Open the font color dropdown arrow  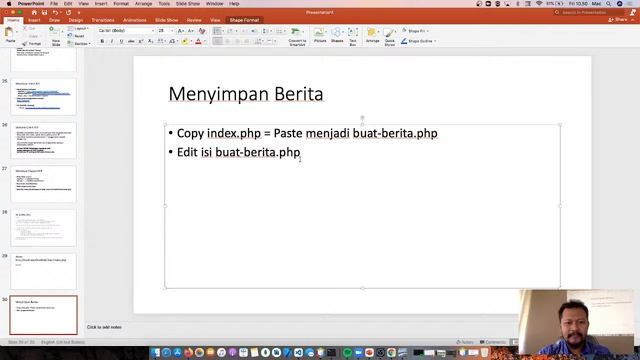tap(204, 42)
